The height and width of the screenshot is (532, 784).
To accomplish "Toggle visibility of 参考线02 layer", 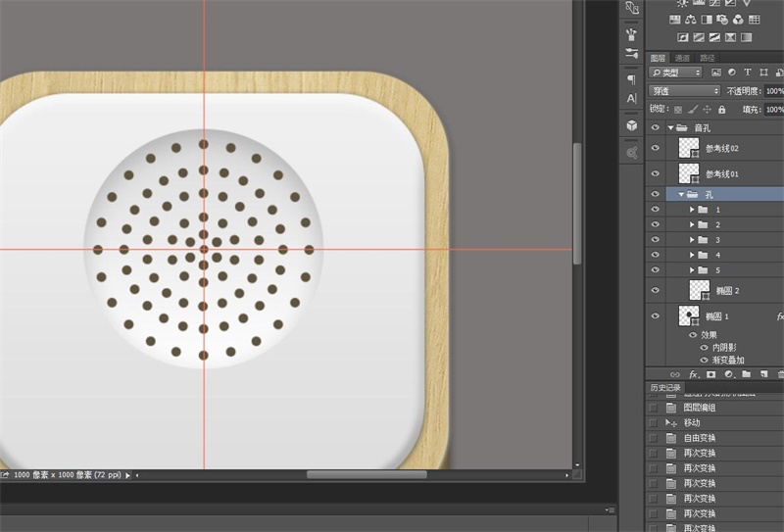I will (x=656, y=148).
